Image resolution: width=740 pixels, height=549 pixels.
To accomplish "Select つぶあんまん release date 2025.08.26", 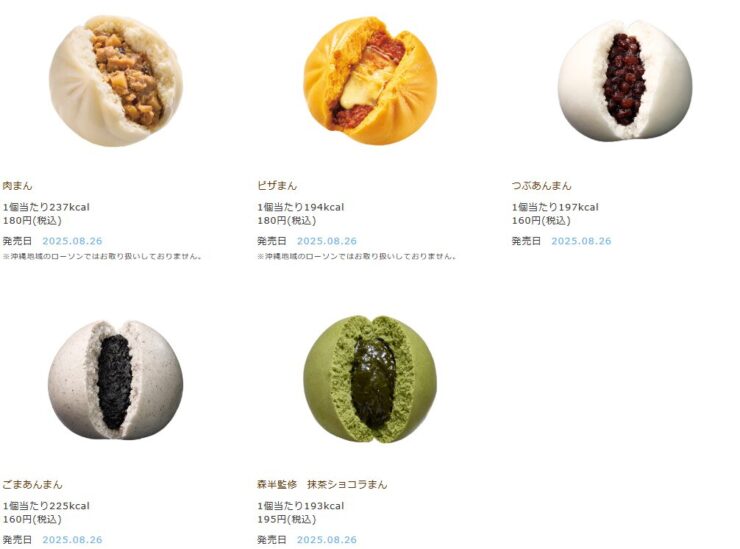I will point(581,241).
